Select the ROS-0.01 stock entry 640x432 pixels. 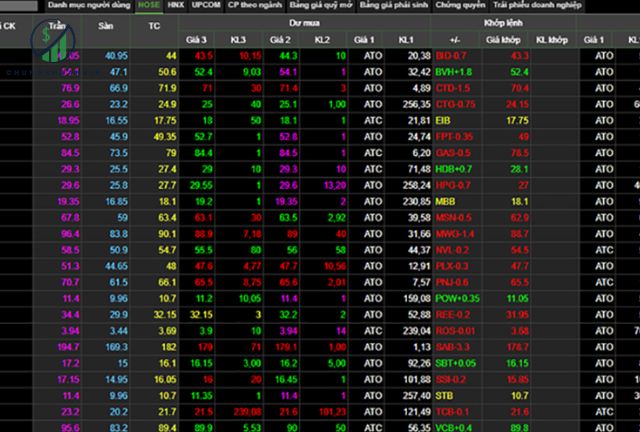click(x=456, y=331)
